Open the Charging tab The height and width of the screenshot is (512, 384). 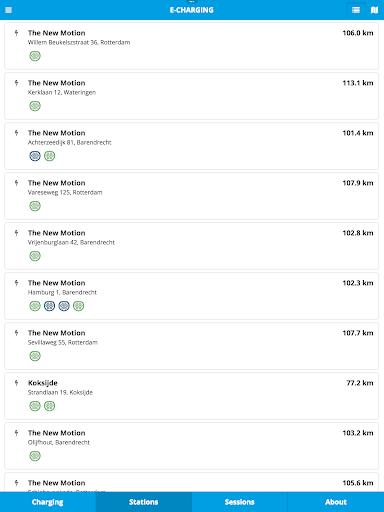click(x=48, y=502)
